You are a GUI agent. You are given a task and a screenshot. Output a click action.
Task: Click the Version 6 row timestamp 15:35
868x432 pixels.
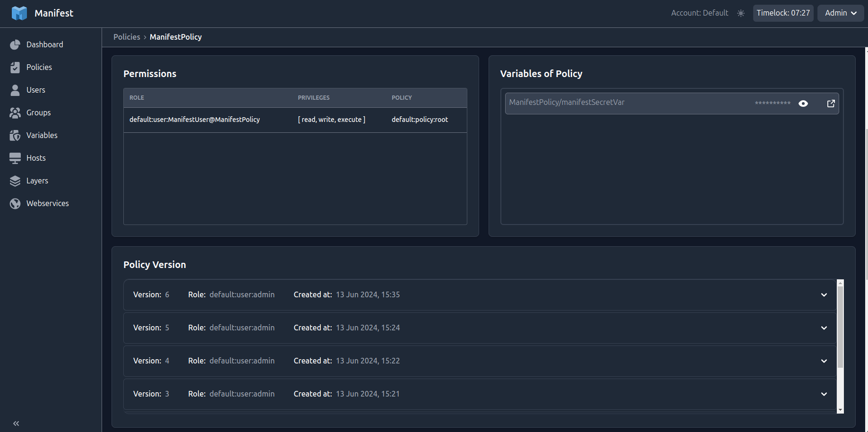tap(368, 295)
